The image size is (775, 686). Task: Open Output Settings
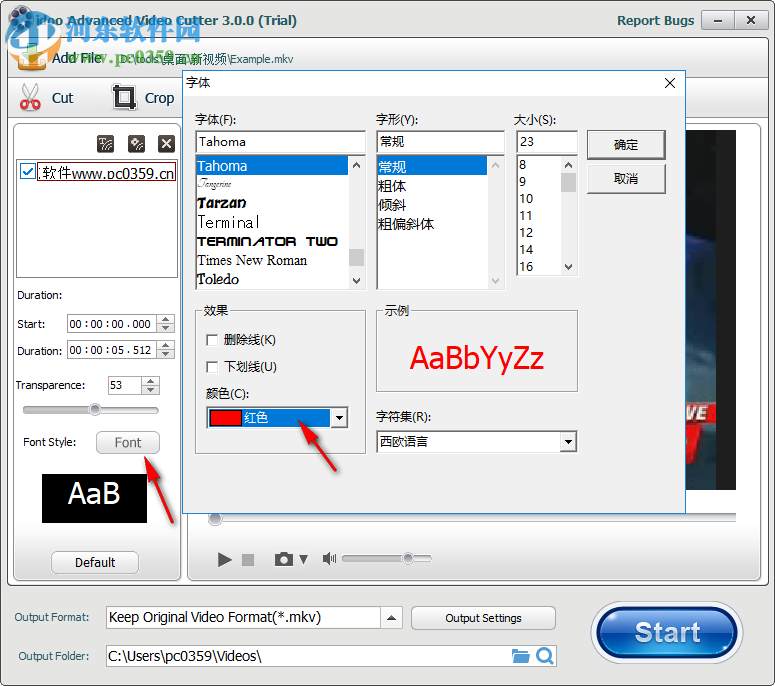483,618
